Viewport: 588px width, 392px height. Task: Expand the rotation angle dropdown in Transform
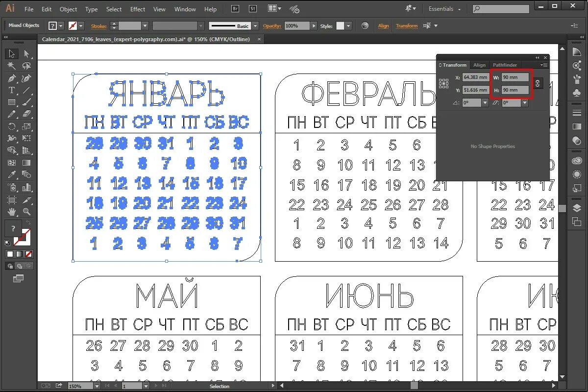[x=485, y=102]
